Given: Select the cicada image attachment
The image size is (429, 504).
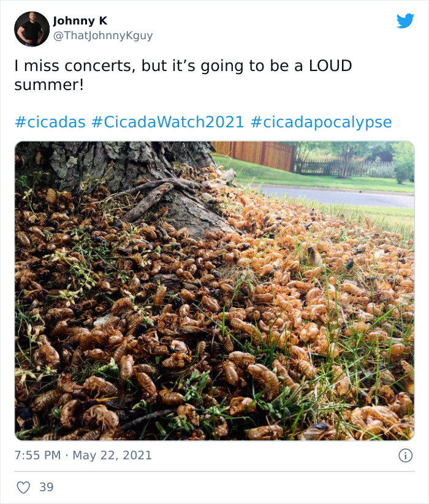Looking at the screenshot, I should [214, 288].
